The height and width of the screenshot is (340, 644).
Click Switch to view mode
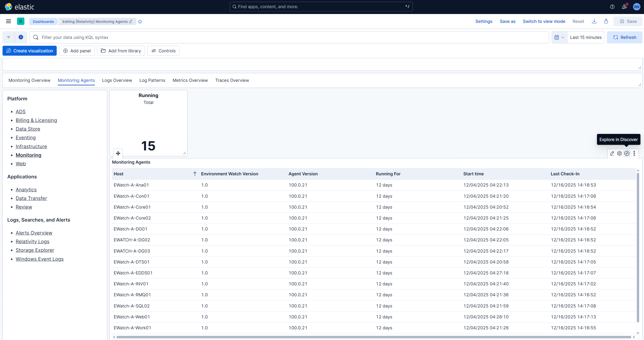(x=544, y=21)
